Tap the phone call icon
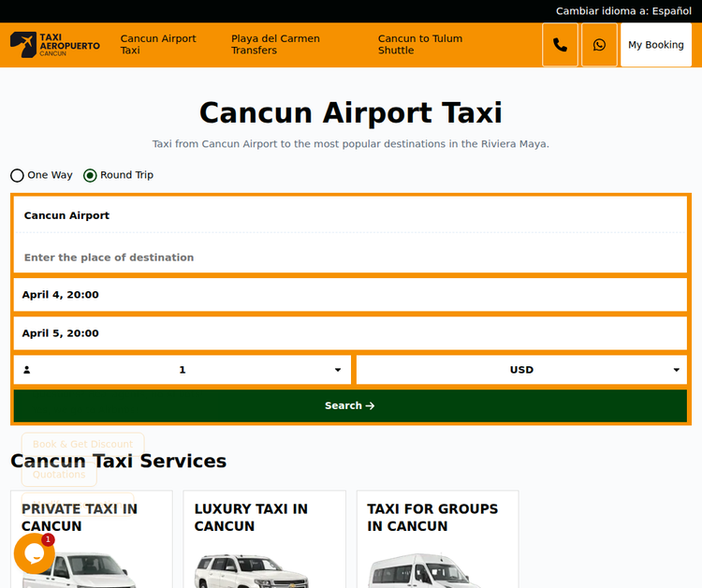 [x=560, y=45]
